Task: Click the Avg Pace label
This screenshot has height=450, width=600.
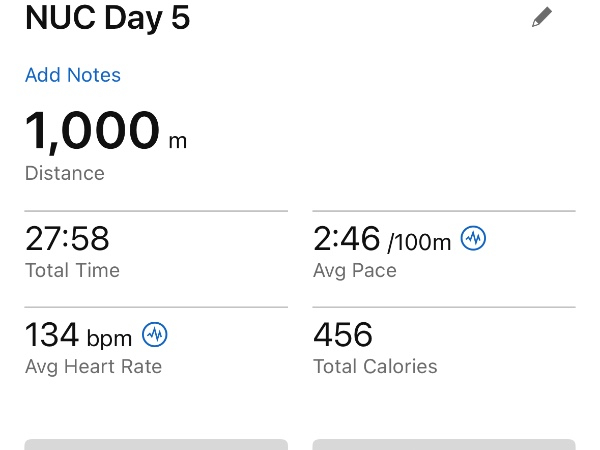Action: click(x=355, y=270)
